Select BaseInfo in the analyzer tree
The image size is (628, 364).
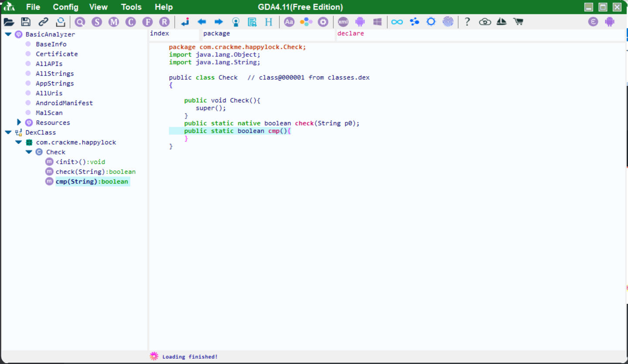51,44
